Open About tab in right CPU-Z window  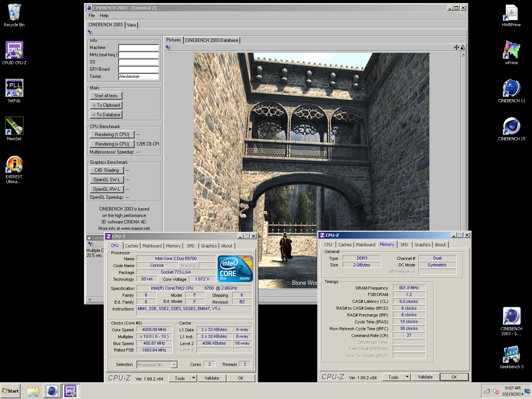[440, 245]
